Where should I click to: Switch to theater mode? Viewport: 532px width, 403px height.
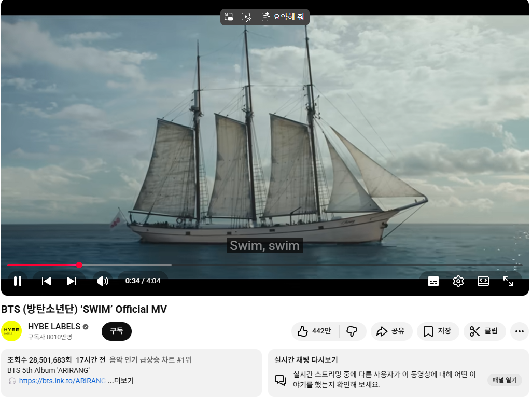(483, 281)
